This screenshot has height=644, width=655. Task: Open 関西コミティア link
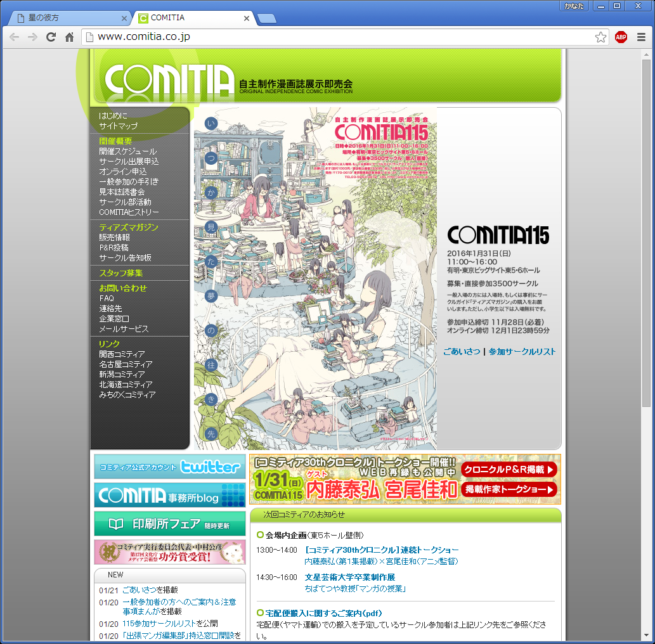(x=122, y=354)
